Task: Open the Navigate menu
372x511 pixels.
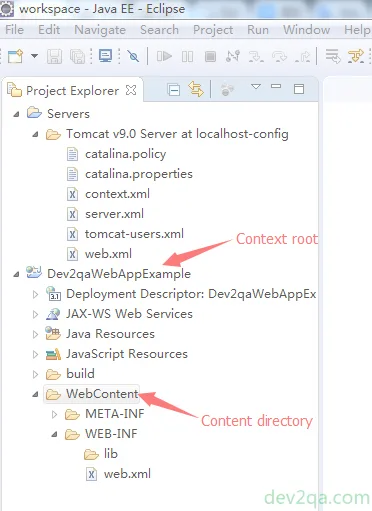Action: point(100,30)
